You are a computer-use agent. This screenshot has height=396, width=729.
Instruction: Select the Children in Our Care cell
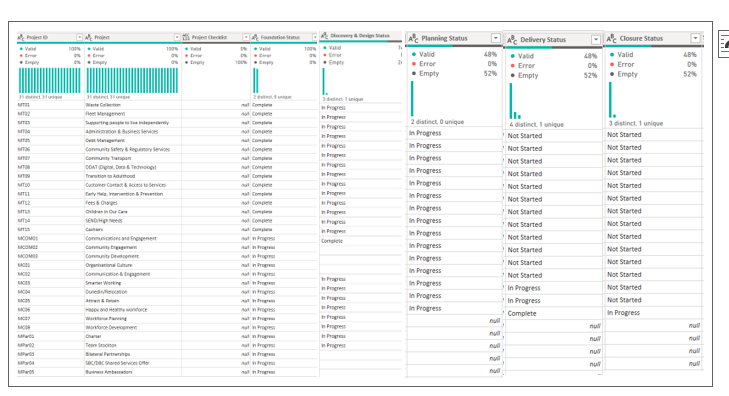[133, 211]
